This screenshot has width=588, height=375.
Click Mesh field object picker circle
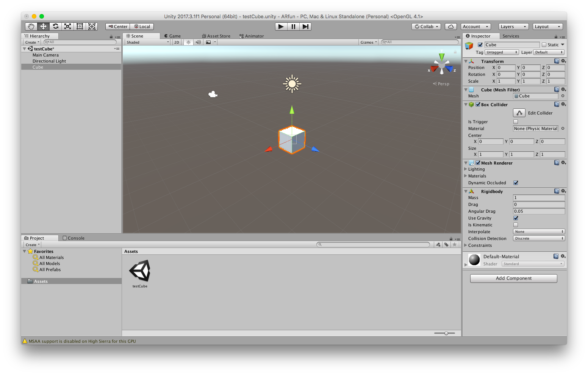563,96
